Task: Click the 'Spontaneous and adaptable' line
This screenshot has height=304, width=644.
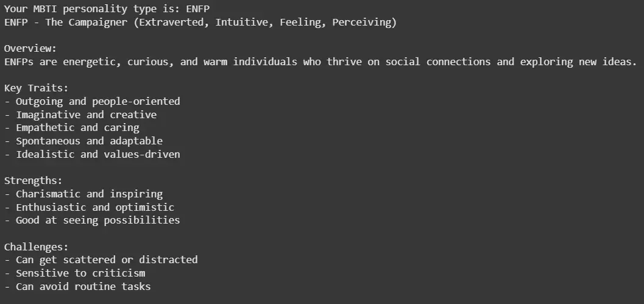Action: 83,141
